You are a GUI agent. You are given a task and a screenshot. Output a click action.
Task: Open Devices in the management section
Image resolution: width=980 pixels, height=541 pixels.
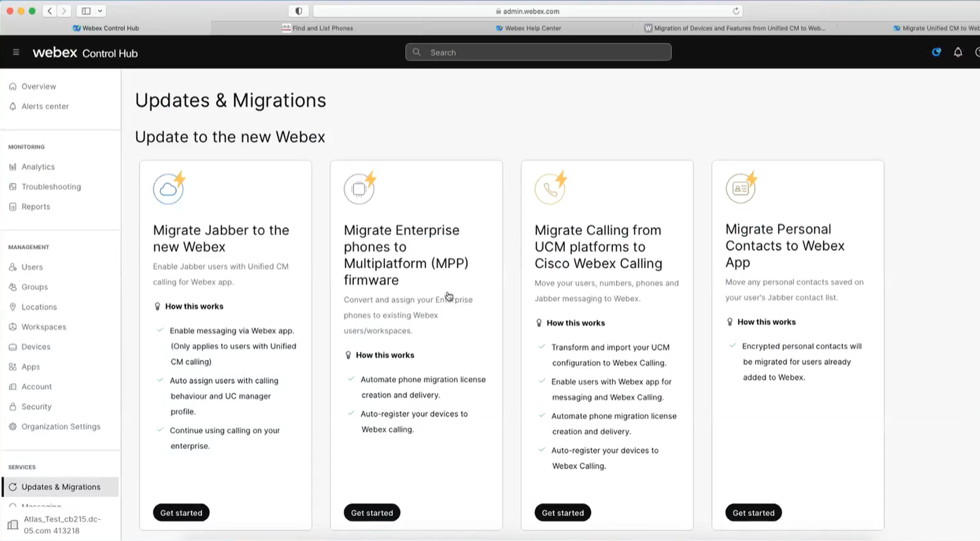click(x=36, y=347)
